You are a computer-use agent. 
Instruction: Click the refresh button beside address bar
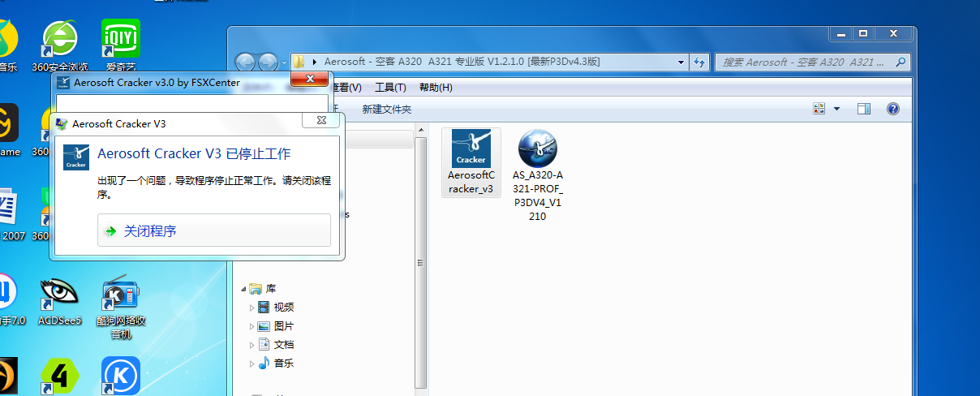(699, 62)
